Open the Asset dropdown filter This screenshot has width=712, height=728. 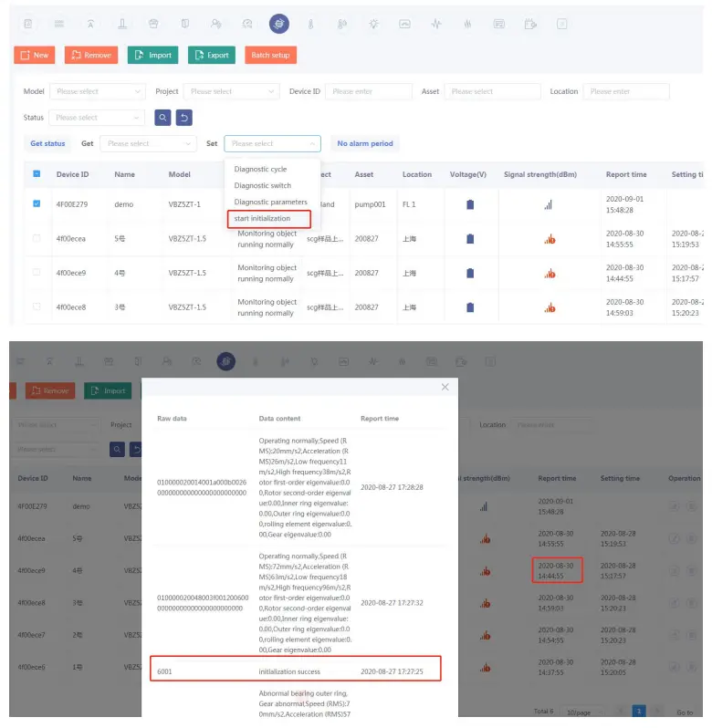pos(492,91)
